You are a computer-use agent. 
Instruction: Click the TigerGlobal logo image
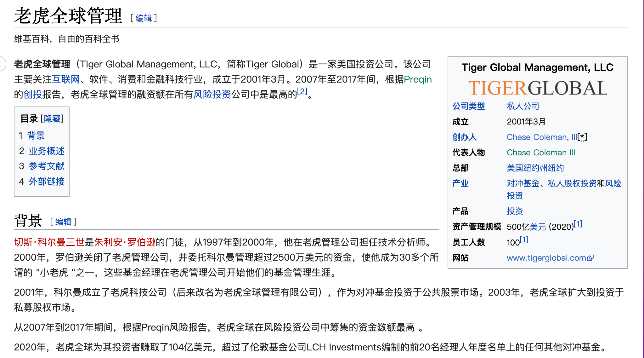pyautogui.click(x=537, y=88)
